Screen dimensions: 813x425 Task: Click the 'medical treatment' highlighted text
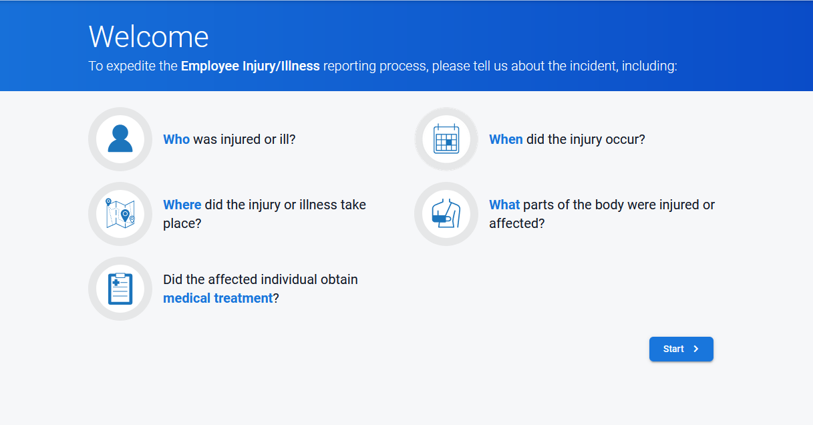(217, 298)
